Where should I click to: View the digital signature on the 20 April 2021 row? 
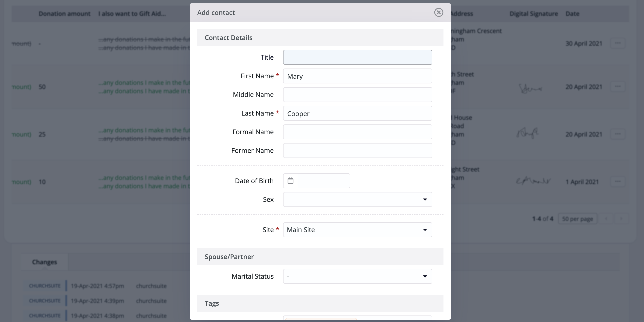coord(530,88)
